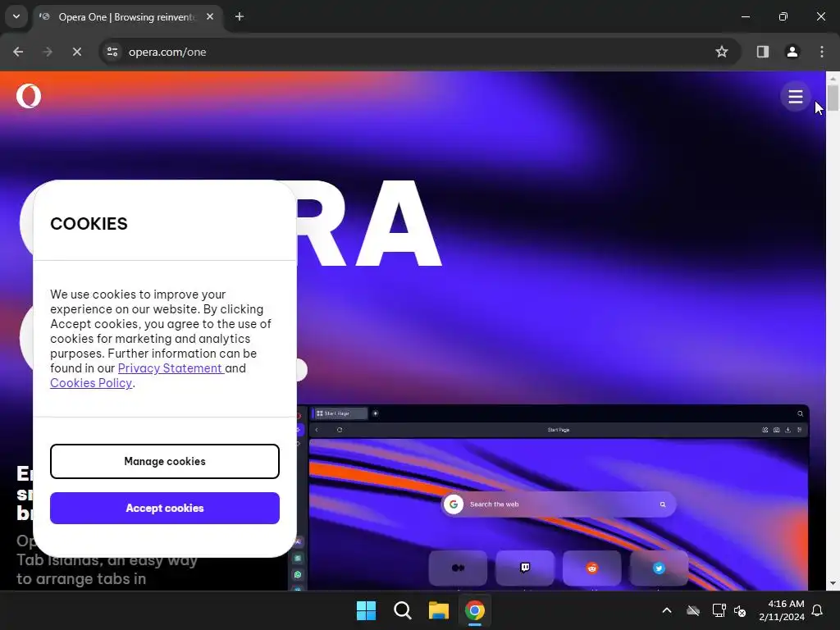Open the Chrome side panel icon
The width and height of the screenshot is (840, 630).
pyautogui.click(x=763, y=52)
